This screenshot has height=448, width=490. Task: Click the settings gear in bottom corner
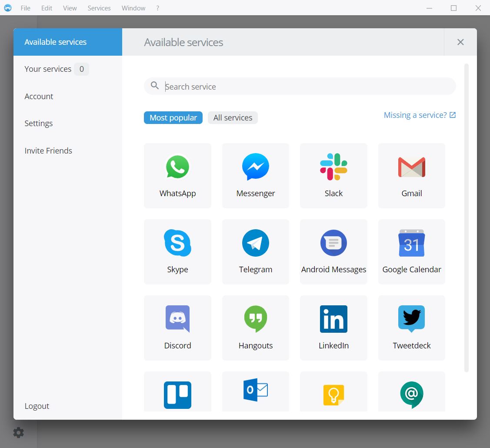[x=18, y=432]
